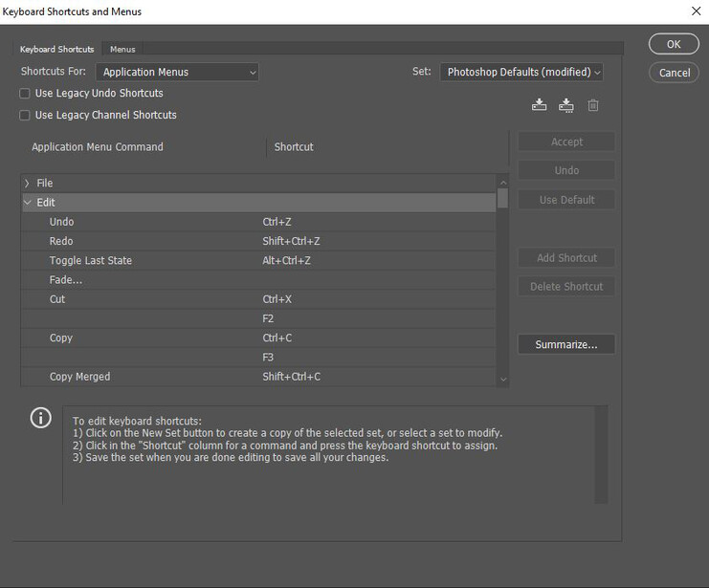
Task: Click the OK button
Action: [x=674, y=44]
